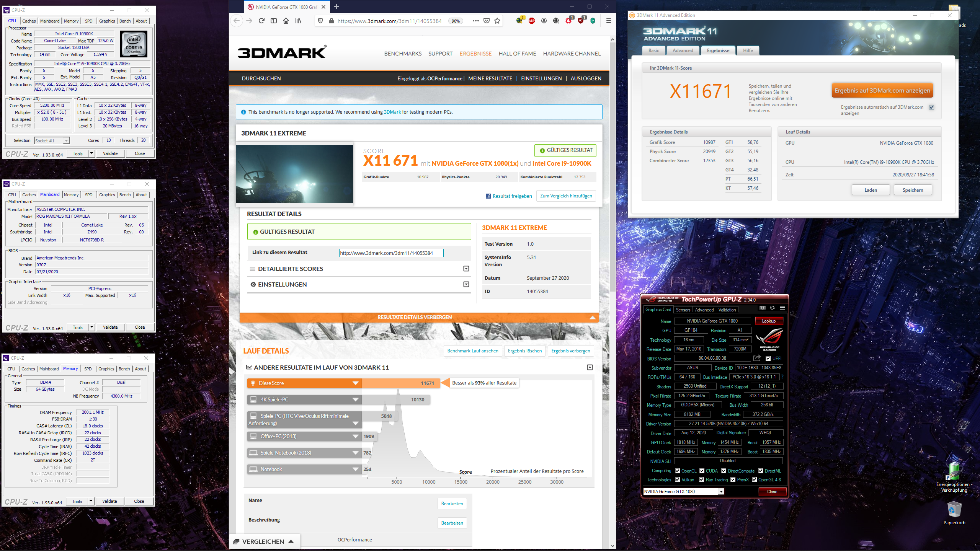The width and height of the screenshot is (980, 551).
Task: Click the back arrow in Firefox
Action: (237, 21)
